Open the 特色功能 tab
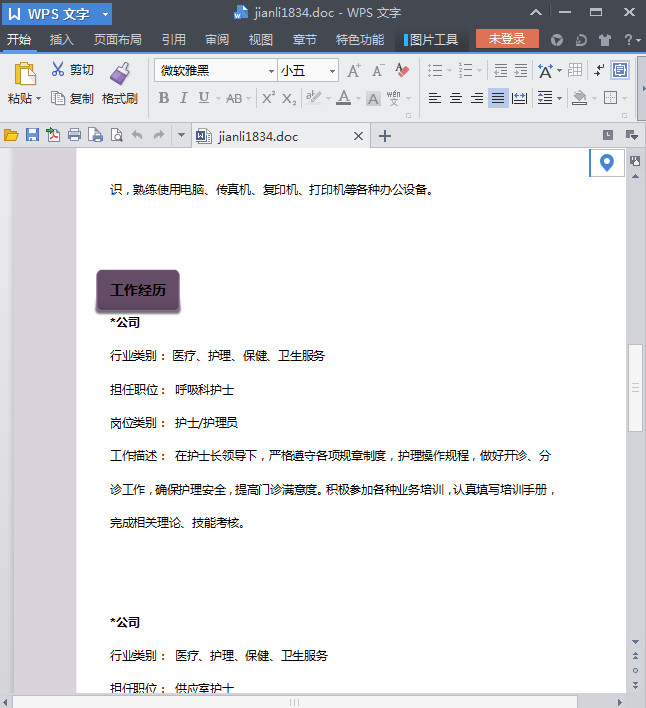 [x=360, y=40]
